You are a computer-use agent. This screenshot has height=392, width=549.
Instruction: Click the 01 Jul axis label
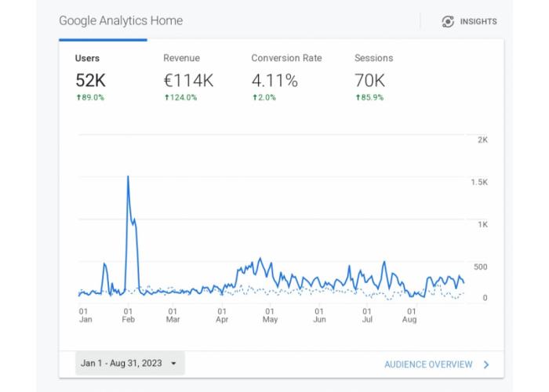point(367,315)
